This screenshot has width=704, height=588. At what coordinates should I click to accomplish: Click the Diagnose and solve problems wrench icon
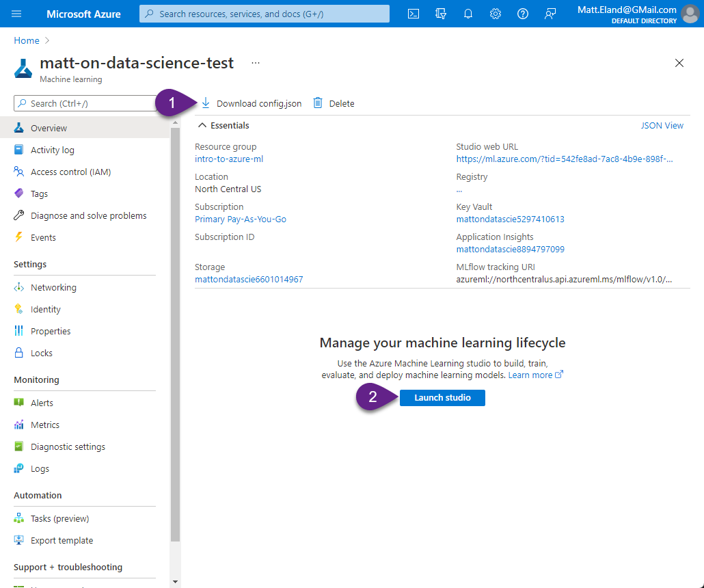coord(19,215)
